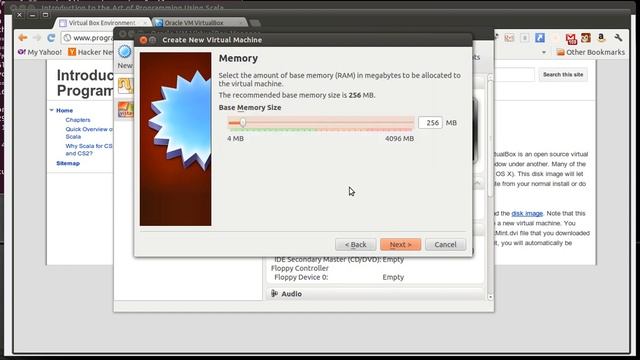Click the Audio section speaker icon
Screen dimensions: 640x360
coord(275,293)
